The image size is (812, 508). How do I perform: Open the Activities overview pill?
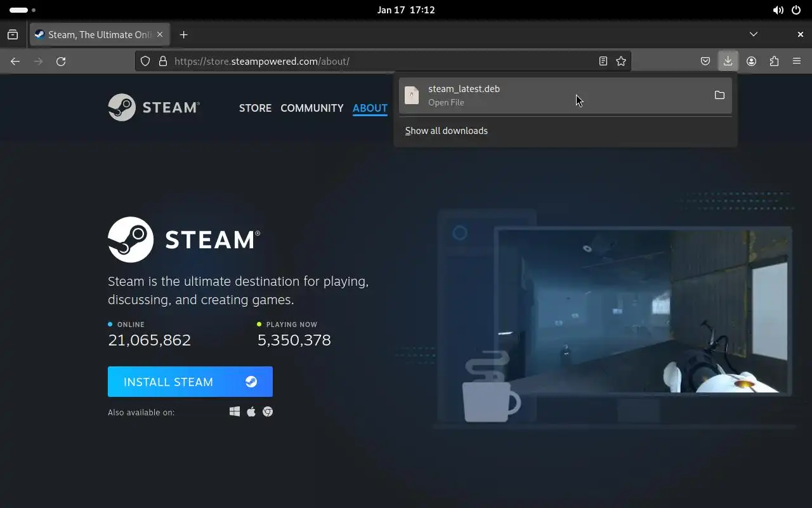[x=23, y=10]
